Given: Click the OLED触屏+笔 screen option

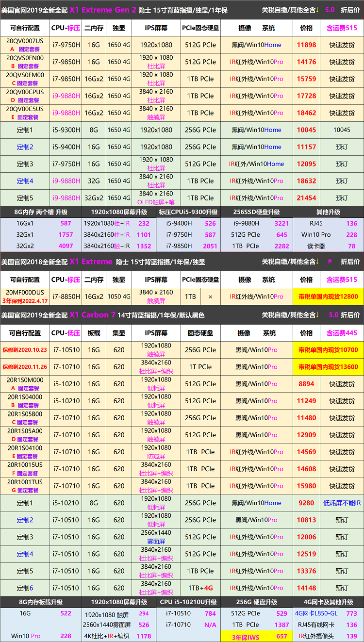Looking at the screenshot, I should 156,202.
